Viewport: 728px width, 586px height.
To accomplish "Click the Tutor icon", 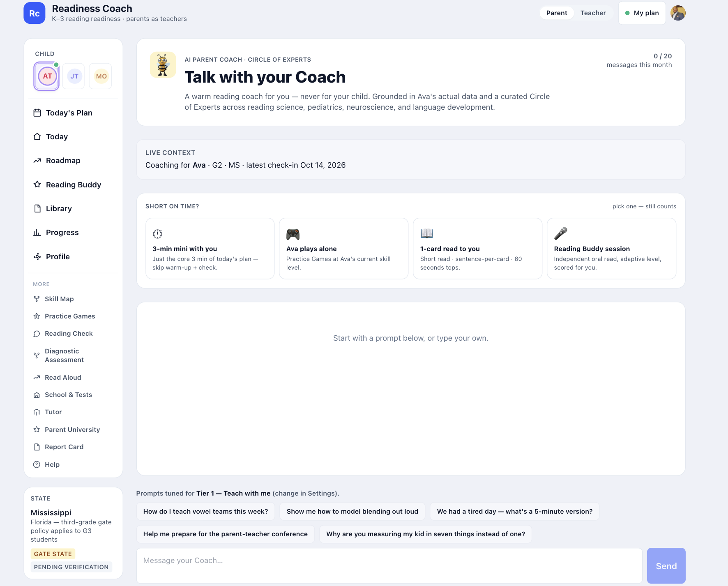I will pyautogui.click(x=37, y=412).
